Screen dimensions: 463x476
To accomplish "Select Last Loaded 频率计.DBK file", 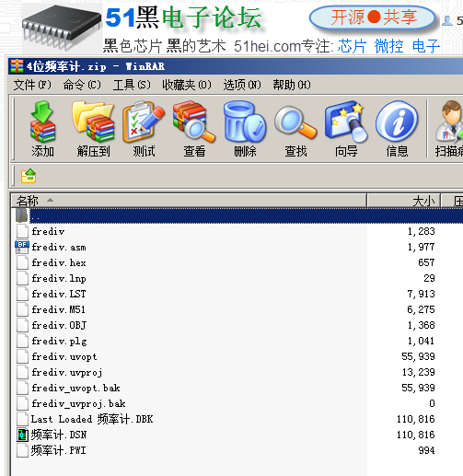I will (x=92, y=419).
